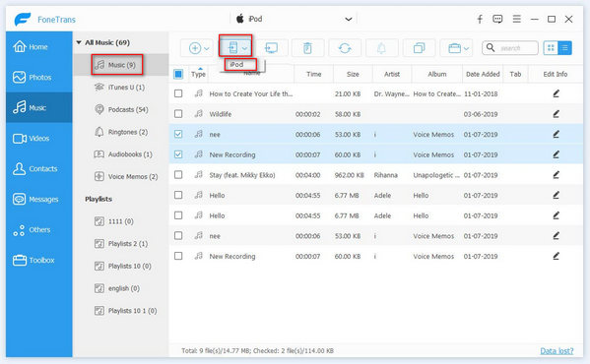Open the feedback chat bubble icon
Screen dimensions: 590x364
click(x=497, y=19)
